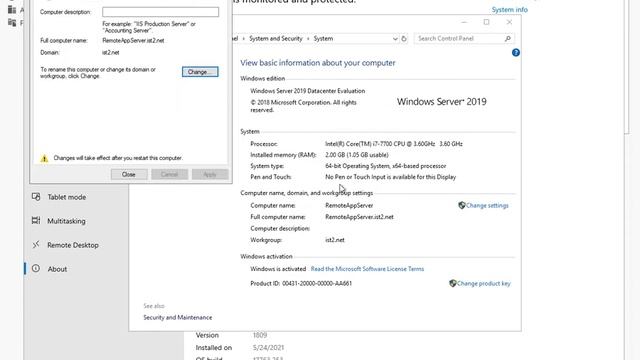Click the blue help icon in Control Panel
640x360 pixels.
[x=516, y=53]
